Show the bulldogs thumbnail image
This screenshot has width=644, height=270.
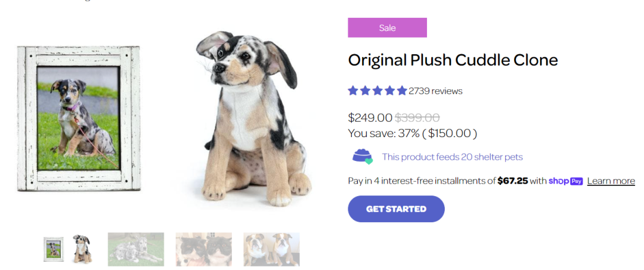(x=271, y=249)
